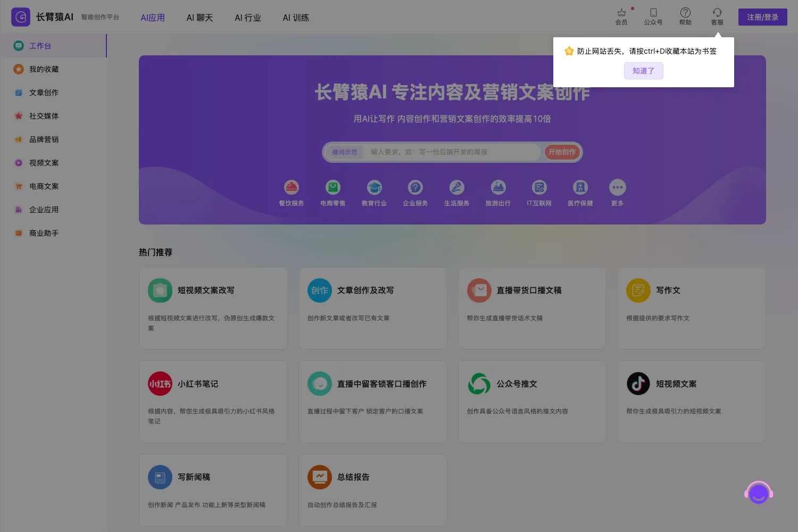
Task: Open 我的收藏 in the sidebar
Action: 53,69
